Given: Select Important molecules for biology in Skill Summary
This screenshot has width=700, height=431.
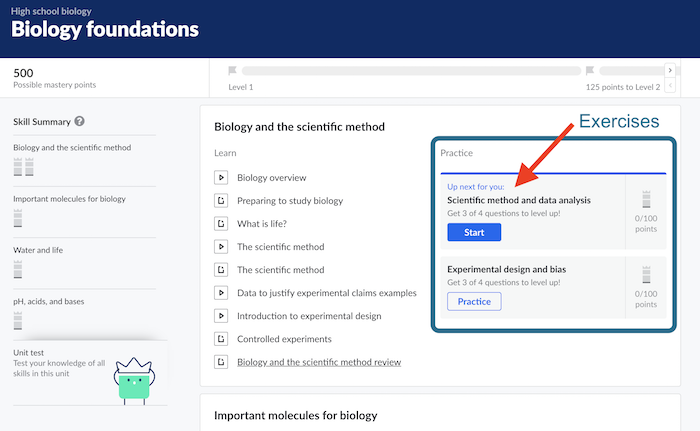Looking at the screenshot, I should coord(69,198).
